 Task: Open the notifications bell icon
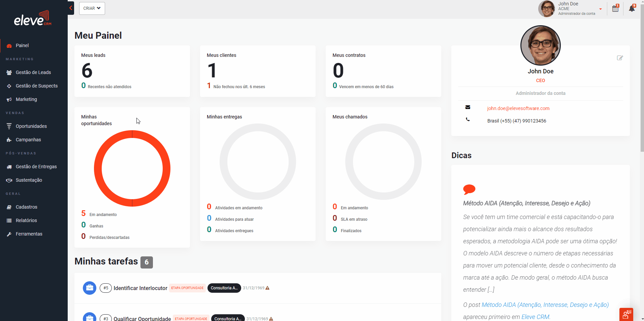click(632, 8)
